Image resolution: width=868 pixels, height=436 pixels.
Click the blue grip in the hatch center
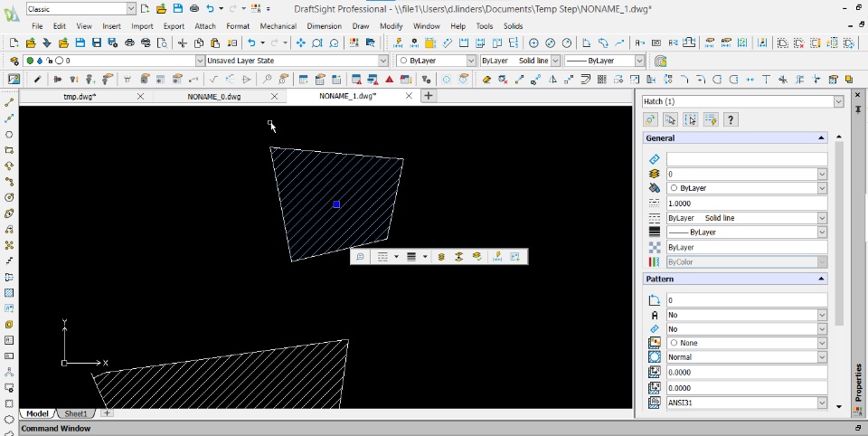(x=336, y=204)
